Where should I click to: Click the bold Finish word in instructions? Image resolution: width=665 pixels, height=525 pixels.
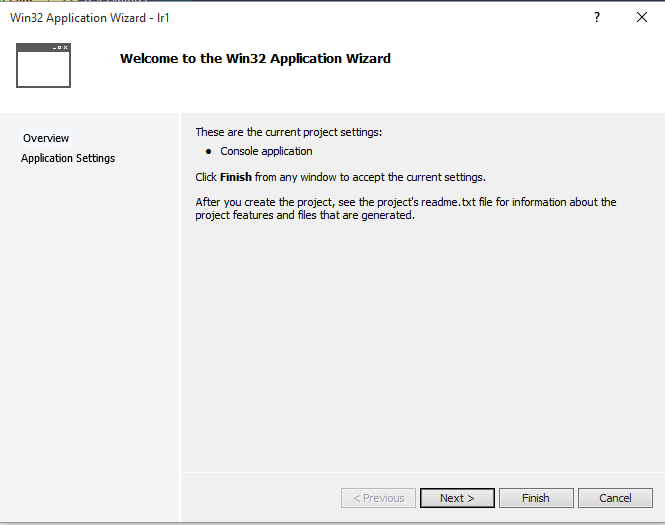click(x=236, y=177)
